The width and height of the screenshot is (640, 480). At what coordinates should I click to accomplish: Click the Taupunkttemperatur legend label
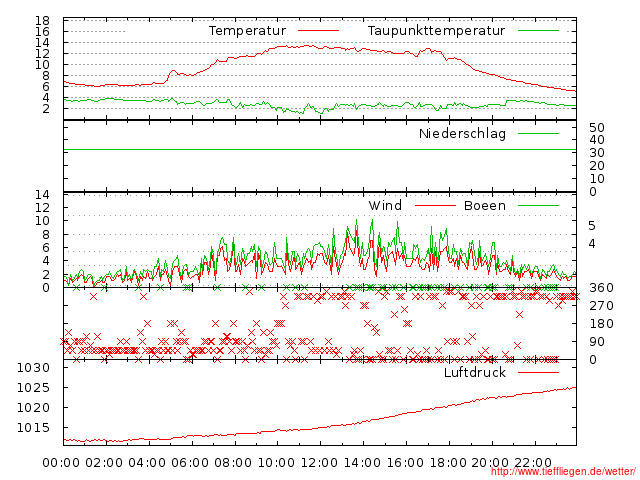point(436,31)
